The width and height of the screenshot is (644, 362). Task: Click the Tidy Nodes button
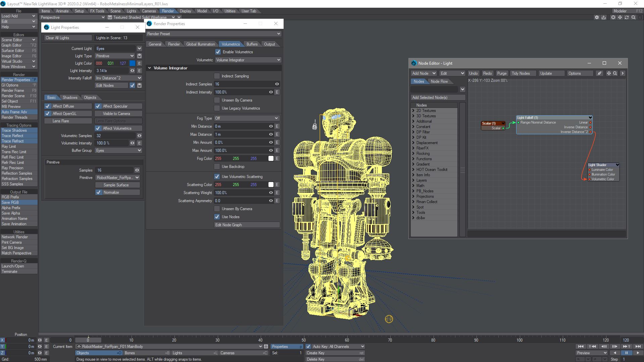tap(521, 73)
